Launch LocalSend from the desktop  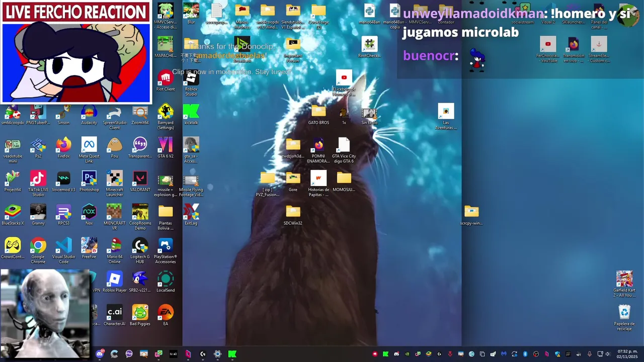[x=166, y=282]
